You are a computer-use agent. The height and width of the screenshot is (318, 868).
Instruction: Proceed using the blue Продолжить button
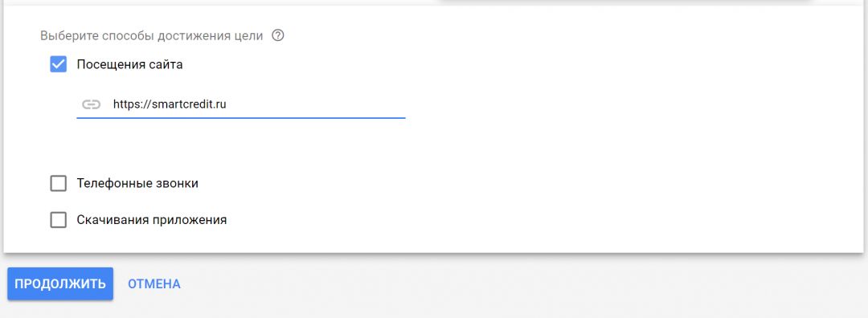point(60,283)
